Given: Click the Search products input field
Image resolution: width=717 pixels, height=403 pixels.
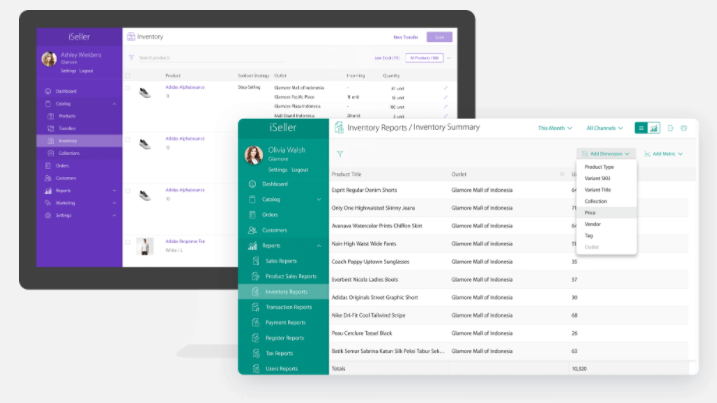Looking at the screenshot, I should click(210, 58).
